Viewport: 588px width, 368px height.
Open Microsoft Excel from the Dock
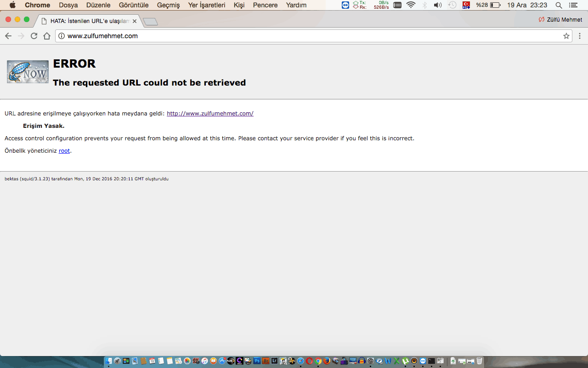[396, 361]
